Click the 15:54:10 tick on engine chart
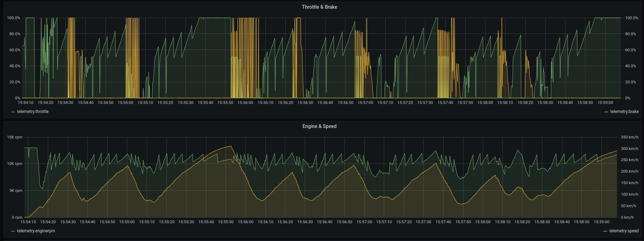The height and width of the screenshot is (241, 644). [x=28, y=222]
